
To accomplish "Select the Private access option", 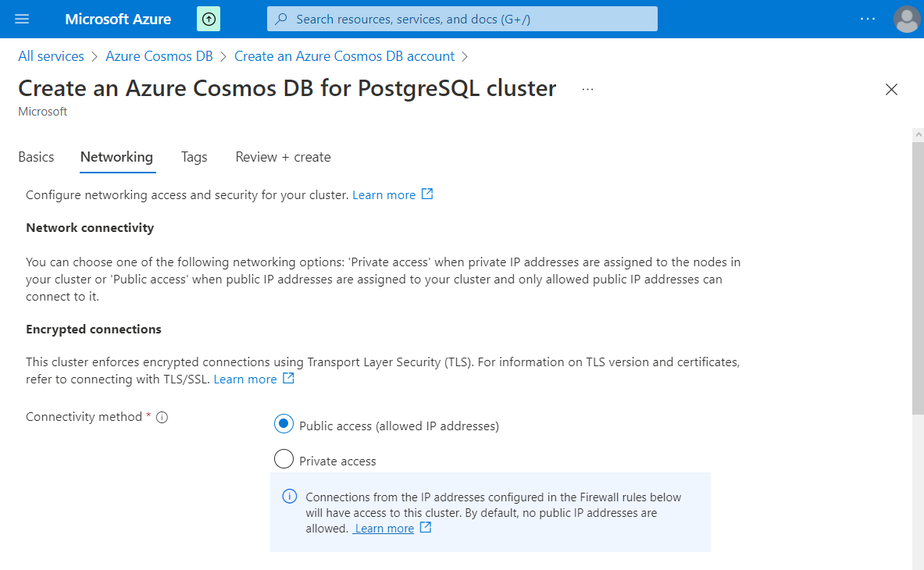I will coord(284,458).
